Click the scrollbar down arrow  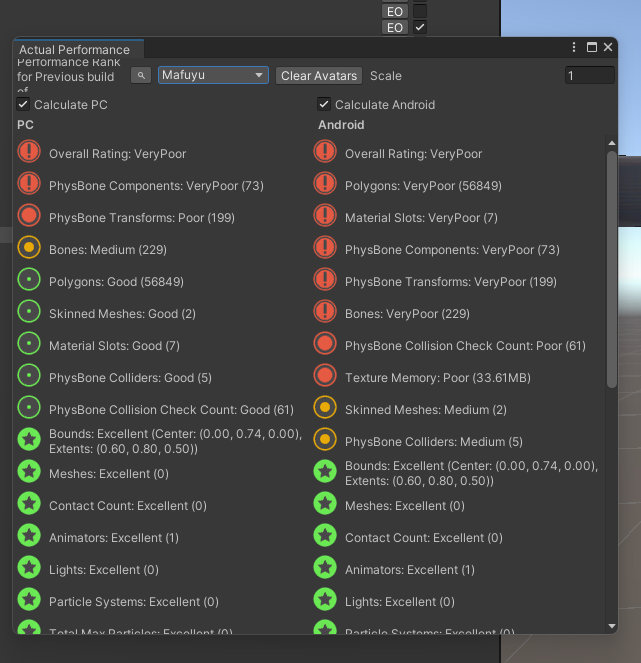[x=612, y=626]
